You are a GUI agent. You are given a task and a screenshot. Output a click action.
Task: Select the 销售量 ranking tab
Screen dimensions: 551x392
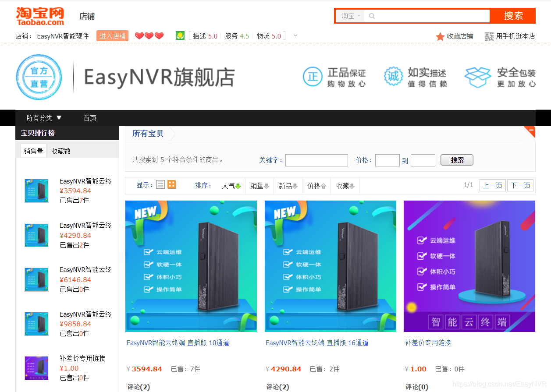[x=34, y=151]
